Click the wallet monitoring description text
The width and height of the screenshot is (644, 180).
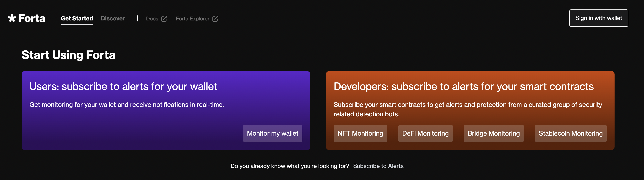(x=127, y=105)
